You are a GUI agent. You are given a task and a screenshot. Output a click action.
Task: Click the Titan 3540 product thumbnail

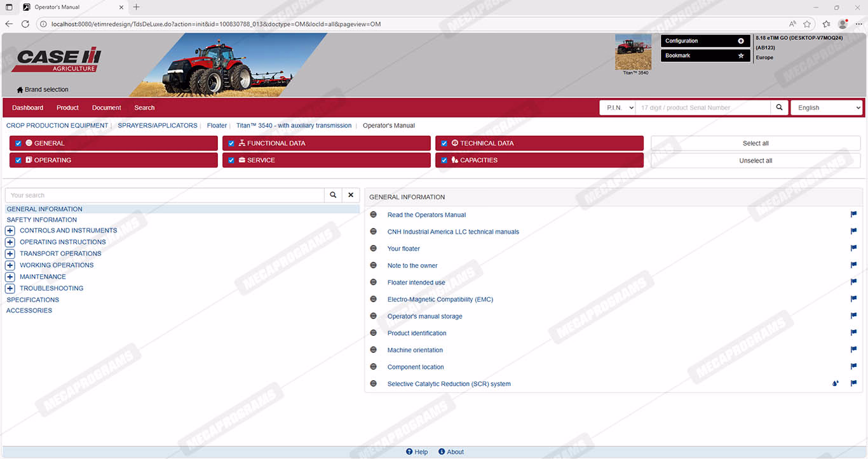coord(634,52)
